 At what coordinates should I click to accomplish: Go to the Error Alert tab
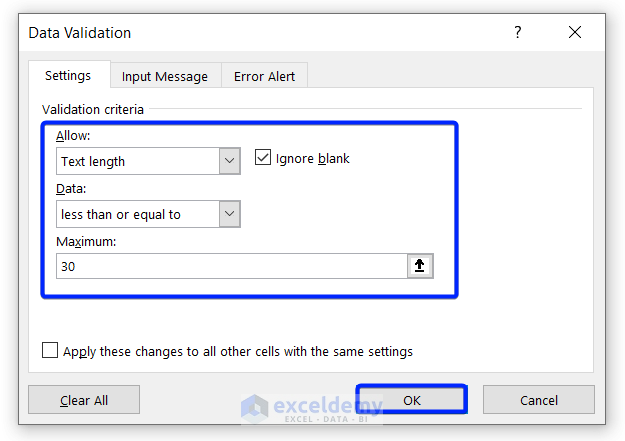pyautogui.click(x=265, y=76)
